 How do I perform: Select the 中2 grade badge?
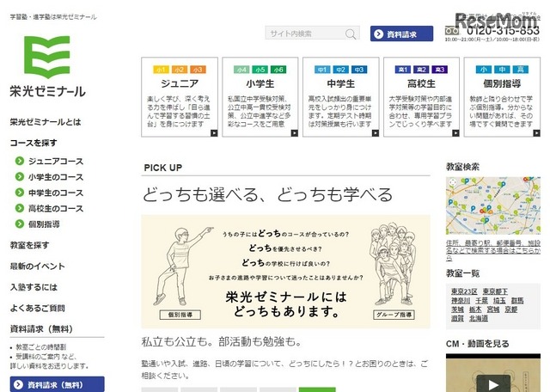tap(340, 70)
